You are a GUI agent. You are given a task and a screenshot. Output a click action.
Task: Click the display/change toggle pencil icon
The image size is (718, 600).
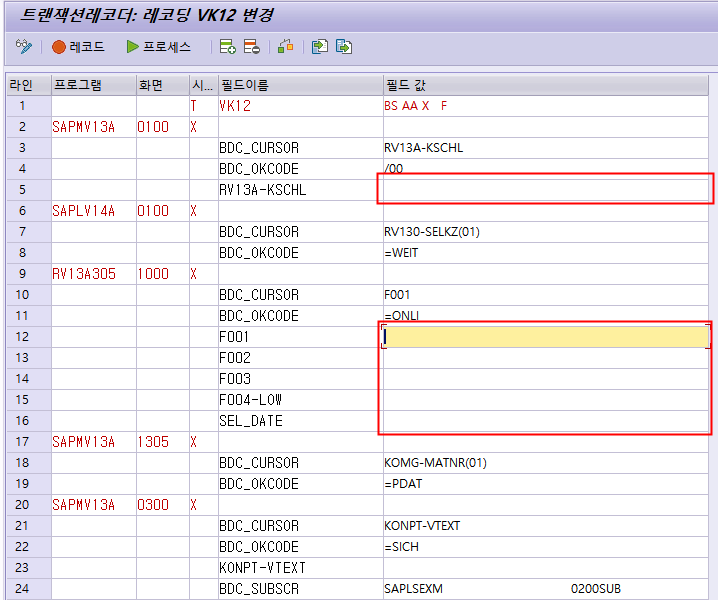[x=24, y=46]
